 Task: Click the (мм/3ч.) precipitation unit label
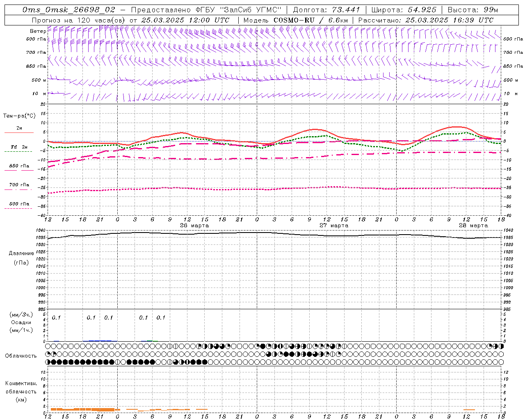[21, 315]
